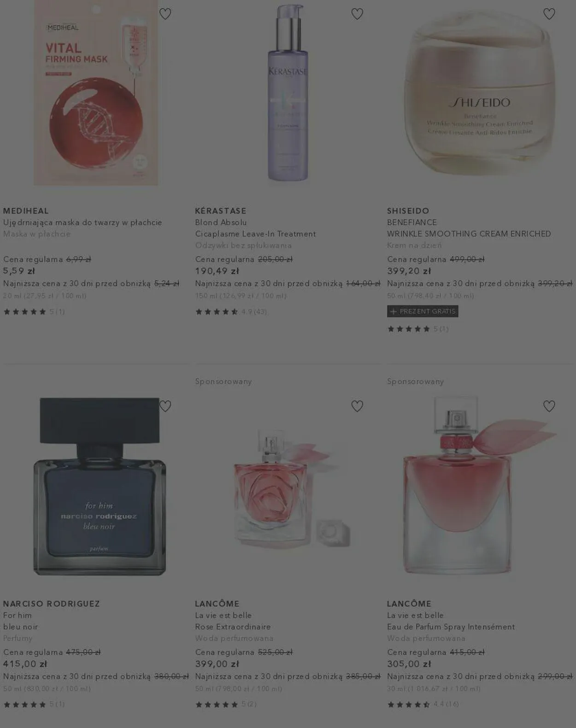Screen dimensions: 576x728
Task: Open NARCISO RODRIGUEZ brand link
Action: click(52, 604)
